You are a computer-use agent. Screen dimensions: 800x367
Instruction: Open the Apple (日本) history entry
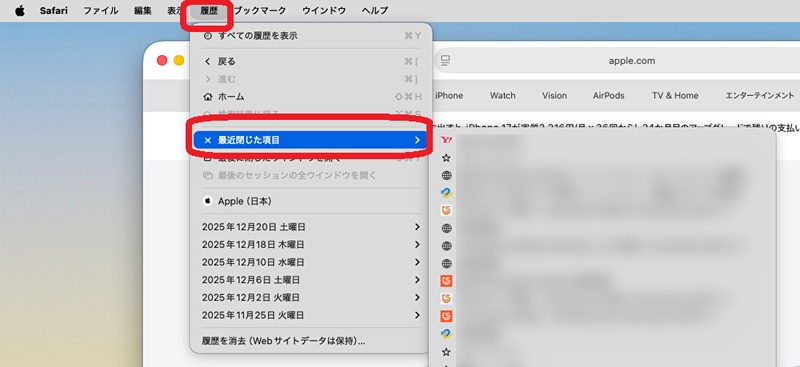311,202
